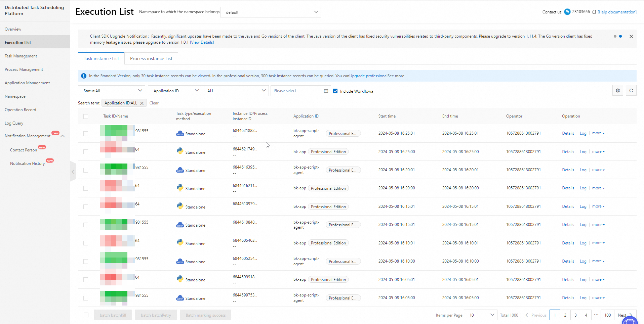Click the Python icon on the second task row
644x324 pixels.
point(180,151)
